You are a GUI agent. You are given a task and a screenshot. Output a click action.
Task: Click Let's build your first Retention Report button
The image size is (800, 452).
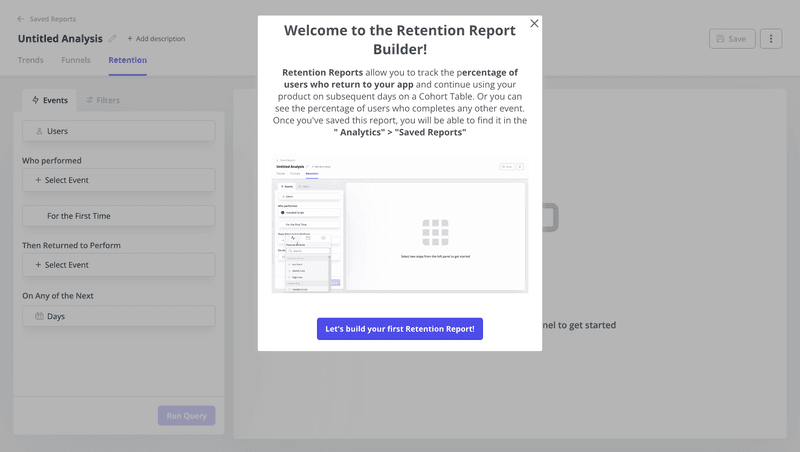click(x=399, y=329)
